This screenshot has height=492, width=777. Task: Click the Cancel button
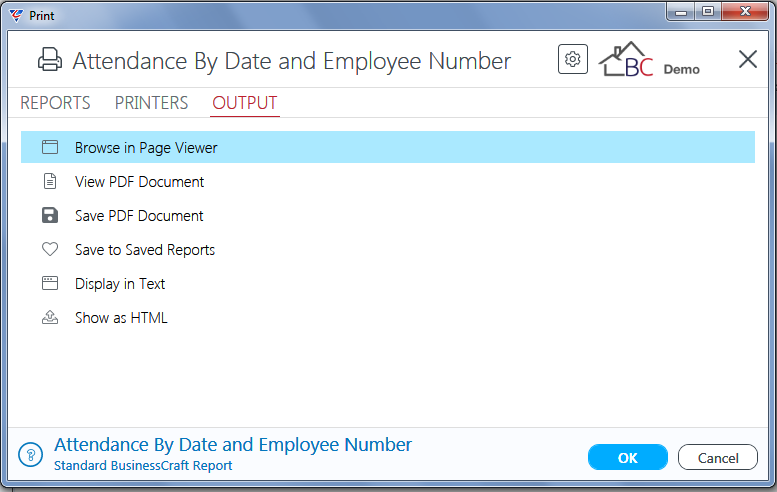718,457
